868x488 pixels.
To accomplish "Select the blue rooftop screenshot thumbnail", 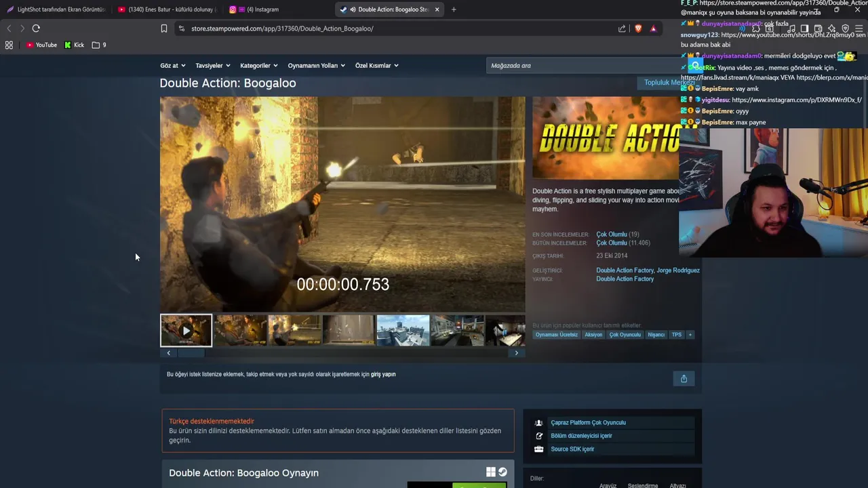I will coord(403,331).
